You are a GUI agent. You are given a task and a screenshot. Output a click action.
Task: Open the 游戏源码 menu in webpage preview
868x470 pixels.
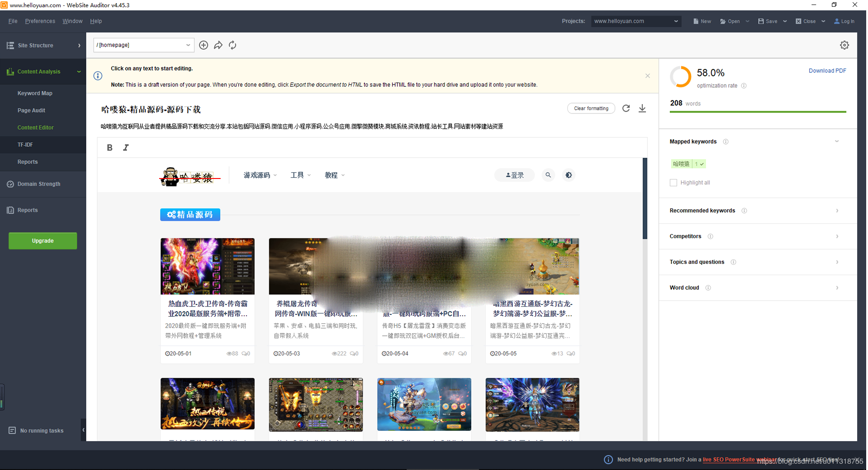click(260, 175)
